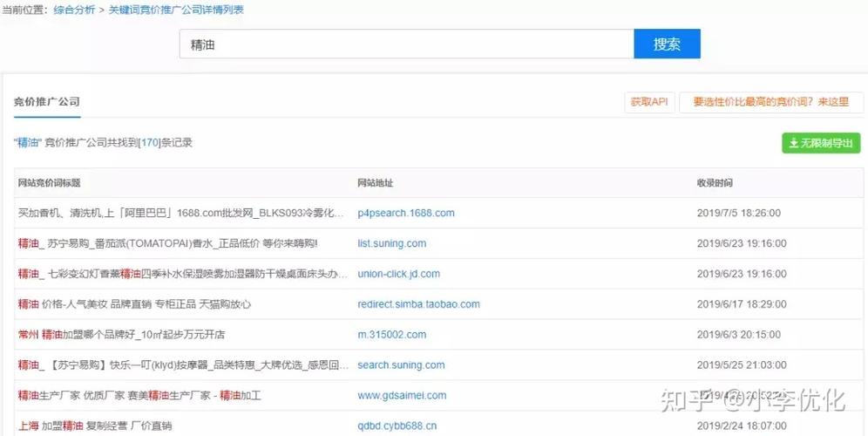
Task: Click the 网站竞价词标题 column header
Action: (50, 183)
